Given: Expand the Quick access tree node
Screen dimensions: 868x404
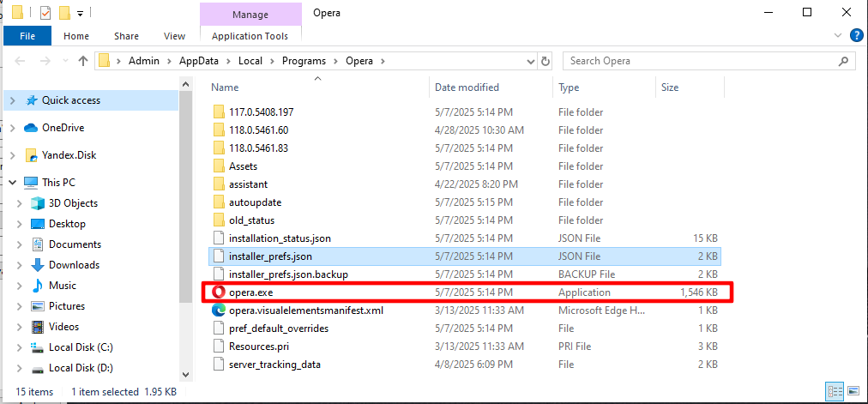Looking at the screenshot, I should pos(12,100).
